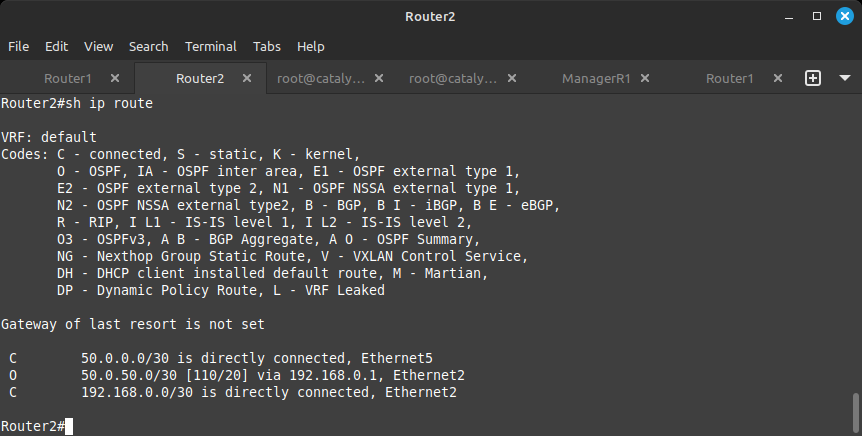Screen dimensions: 862x436
Task: Open a new terminal tab
Action: [x=813, y=78]
